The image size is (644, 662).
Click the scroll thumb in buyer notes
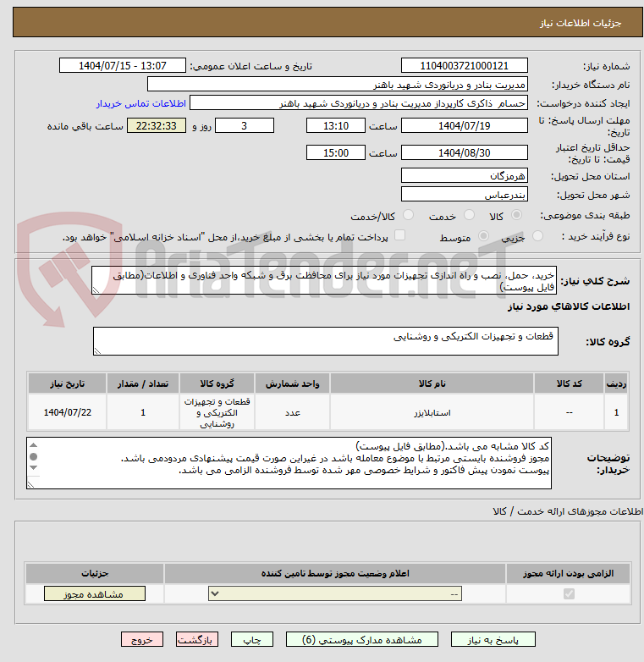[34, 456]
